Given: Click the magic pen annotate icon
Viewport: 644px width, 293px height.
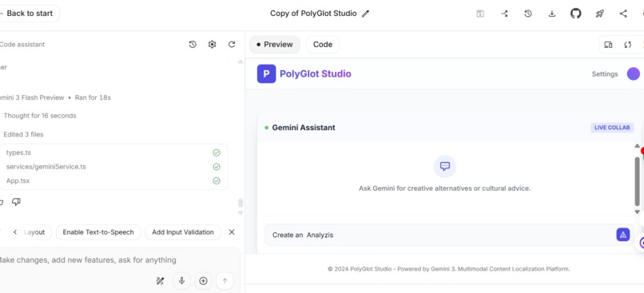Looking at the screenshot, I should tap(160, 281).
